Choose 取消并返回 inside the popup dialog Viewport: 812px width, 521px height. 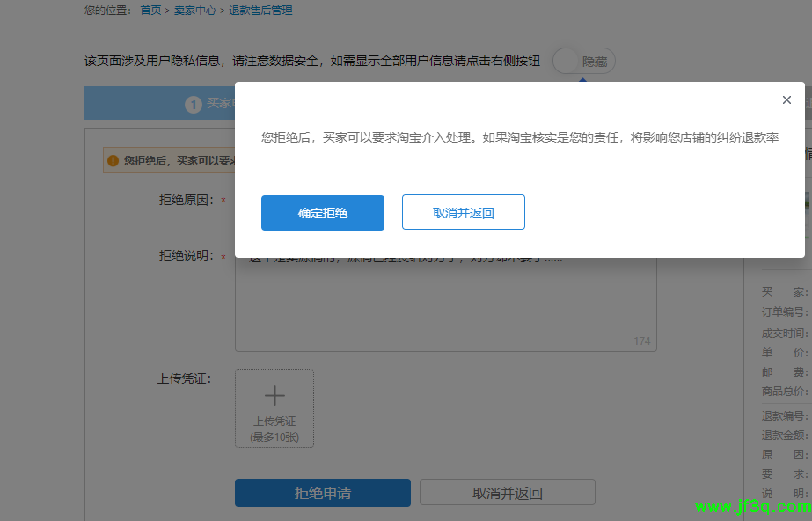[463, 213]
